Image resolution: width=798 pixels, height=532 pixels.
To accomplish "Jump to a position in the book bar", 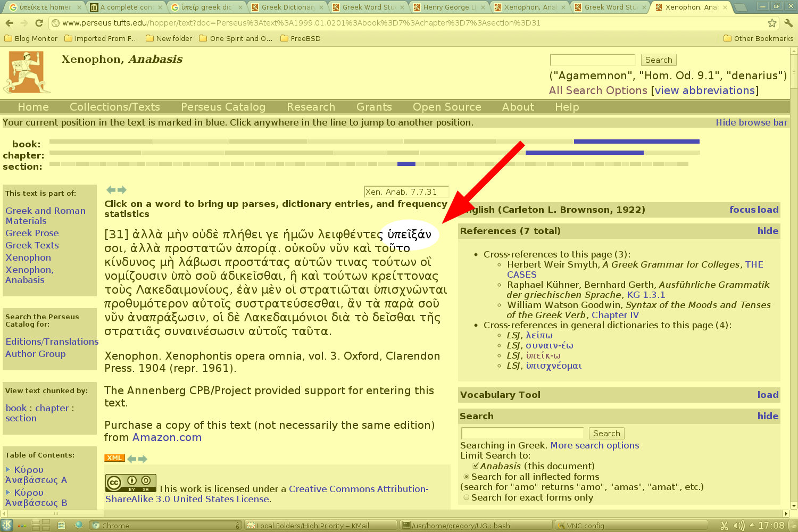I will 375,142.
